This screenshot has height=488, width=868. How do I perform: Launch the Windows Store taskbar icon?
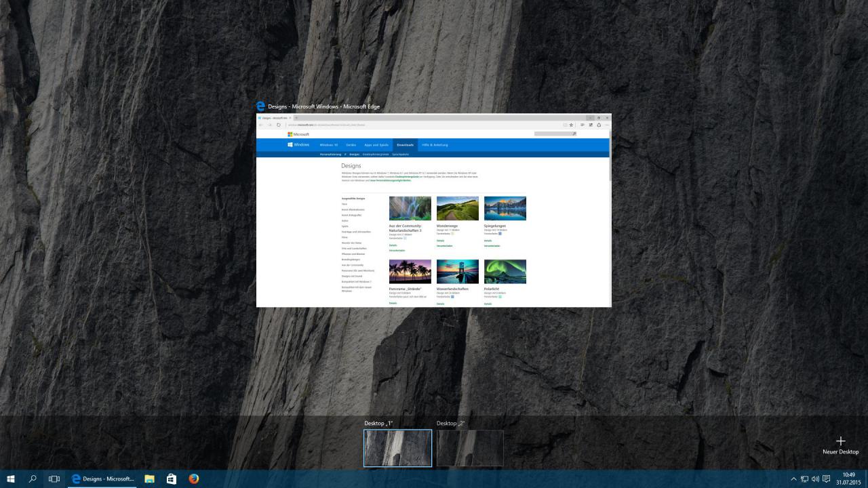click(172, 479)
